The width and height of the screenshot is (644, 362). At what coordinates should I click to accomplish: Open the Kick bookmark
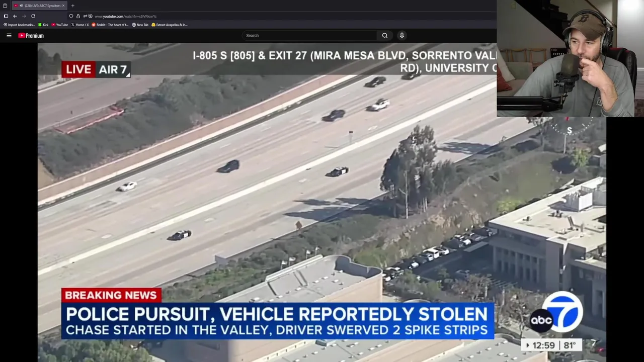(x=43, y=25)
